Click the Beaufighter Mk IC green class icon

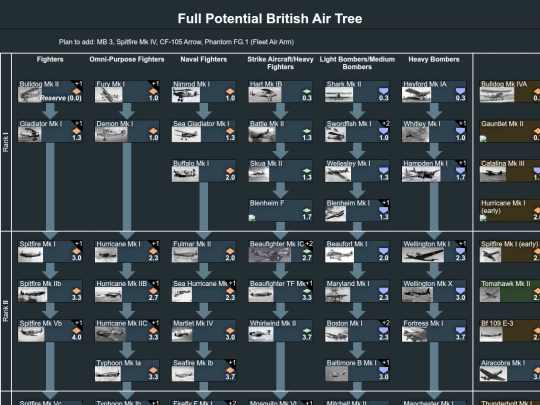click(307, 251)
